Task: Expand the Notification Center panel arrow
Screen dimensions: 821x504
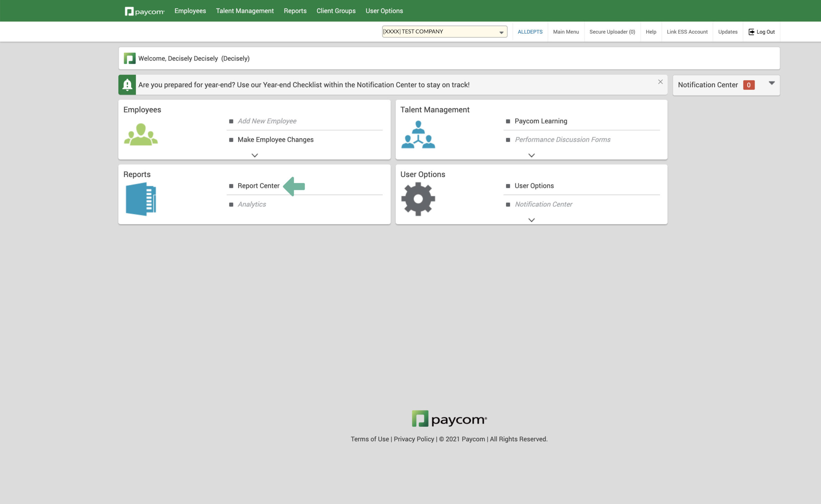Action: pyautogui.click(x=771, y=83)
